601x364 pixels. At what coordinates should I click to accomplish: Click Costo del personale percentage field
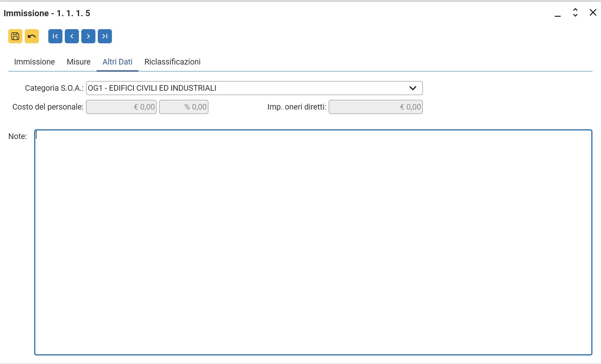tap(184, 107)
